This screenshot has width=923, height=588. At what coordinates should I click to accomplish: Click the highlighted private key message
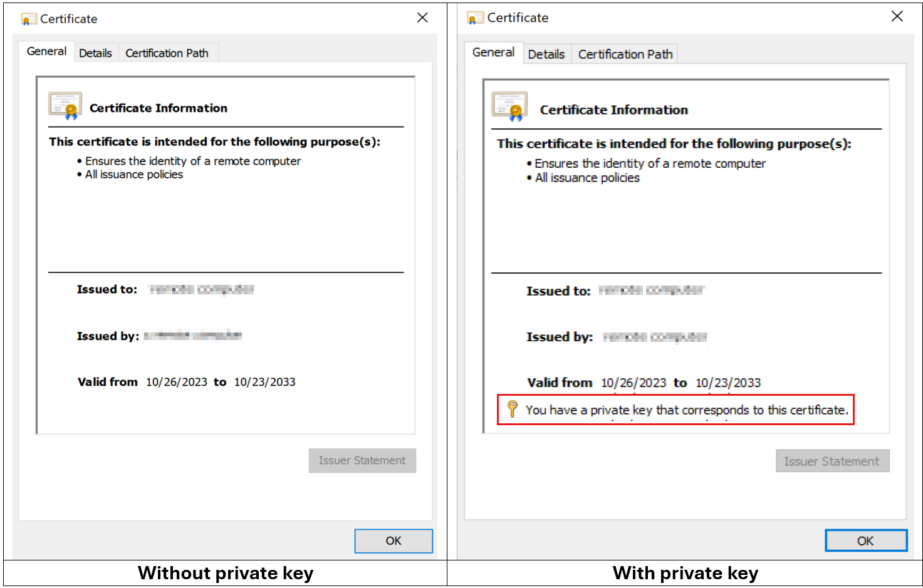click(x=687, y=410)
